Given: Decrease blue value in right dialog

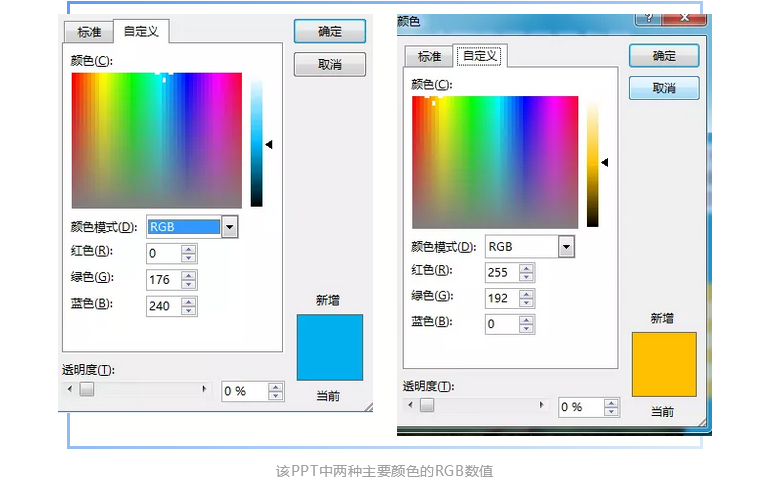Looking at the screenshot, I should (526, 328).
